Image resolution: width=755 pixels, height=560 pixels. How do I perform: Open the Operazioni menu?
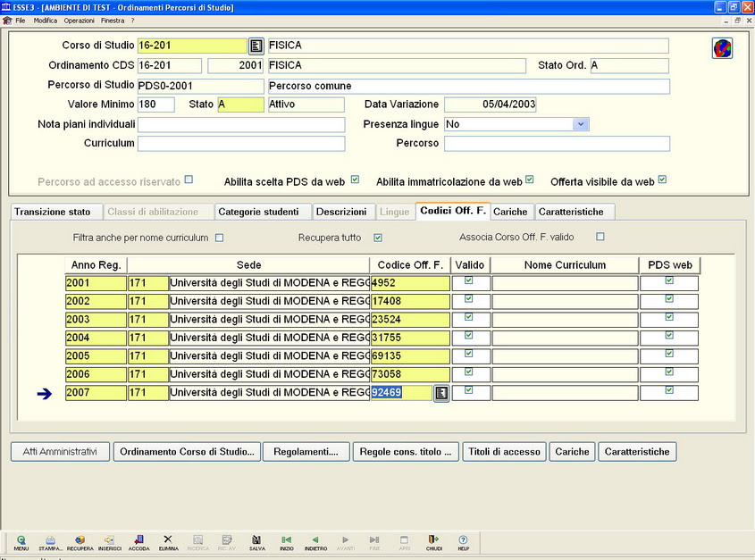79,21
